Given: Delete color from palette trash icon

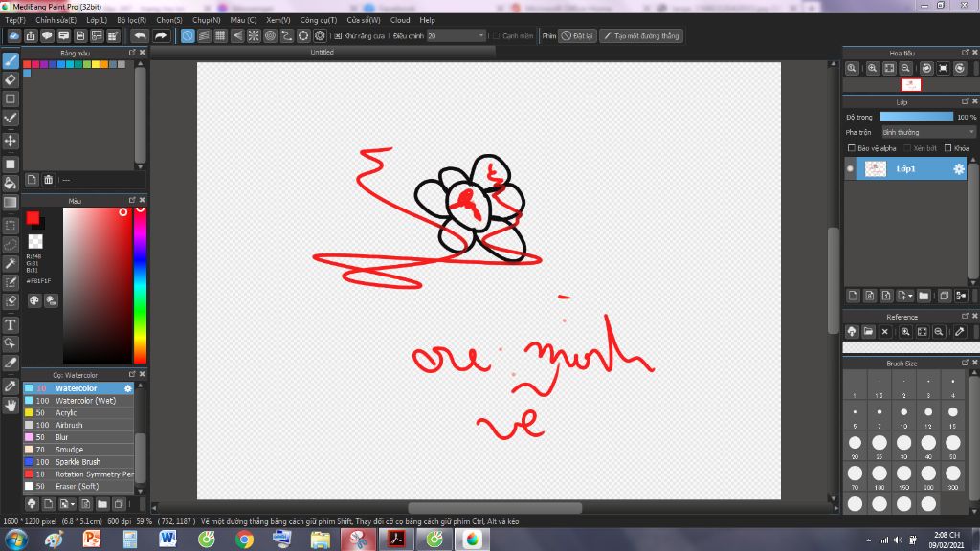Looking at the screenshot, I should 48,180.
